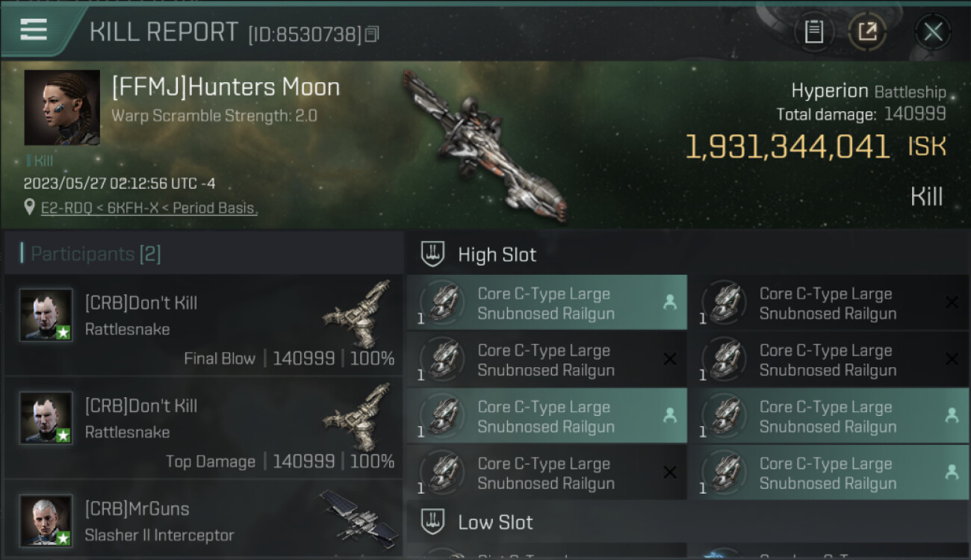
Task: Click the location pin icon
Action: 29,208
